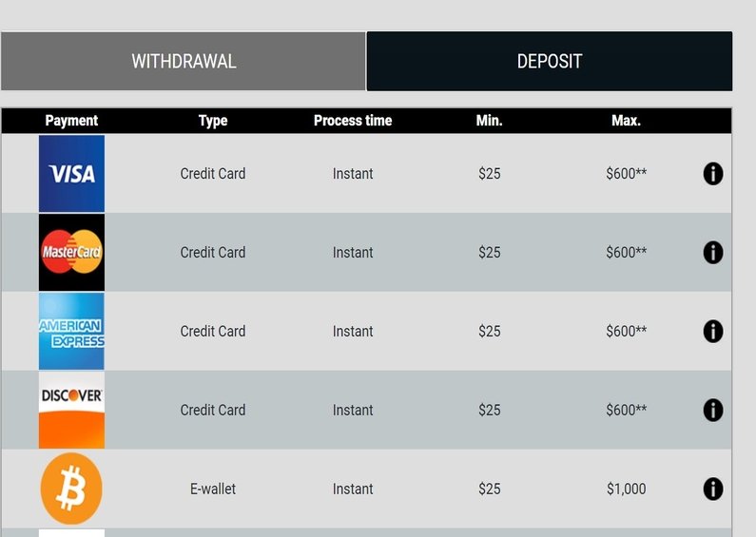Click the Process time column header

tap(353, 121)
